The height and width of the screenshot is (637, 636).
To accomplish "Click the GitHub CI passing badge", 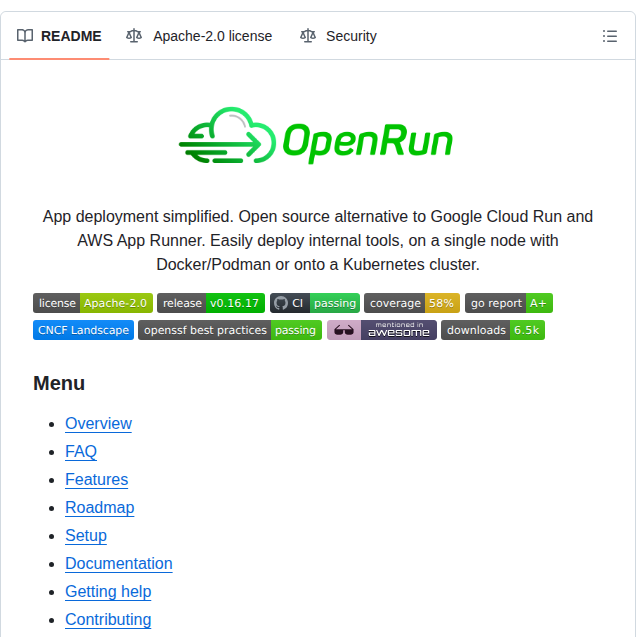I will [315, 303].
